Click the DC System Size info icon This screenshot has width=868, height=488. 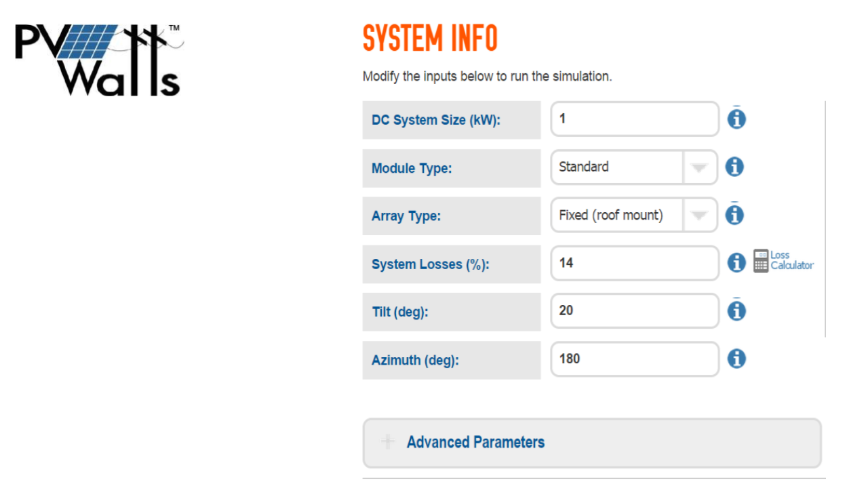tap(736, 119)
